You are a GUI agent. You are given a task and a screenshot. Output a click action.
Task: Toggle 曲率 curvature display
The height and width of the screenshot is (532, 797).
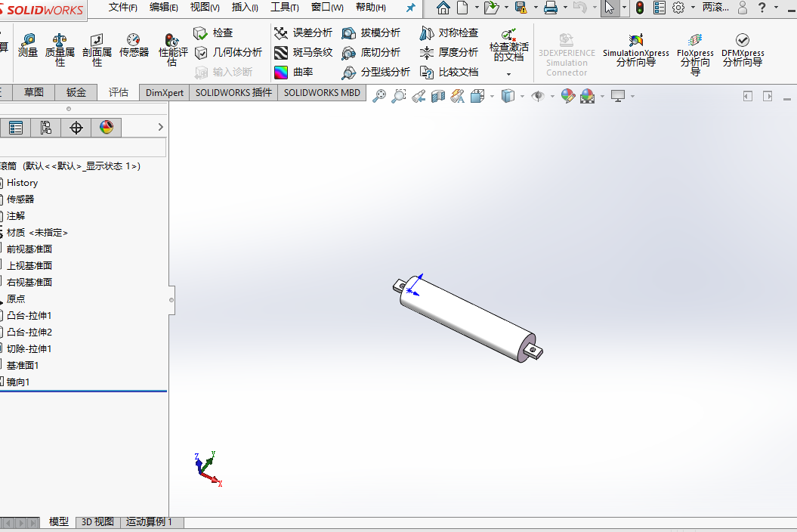tap(294, 73)
